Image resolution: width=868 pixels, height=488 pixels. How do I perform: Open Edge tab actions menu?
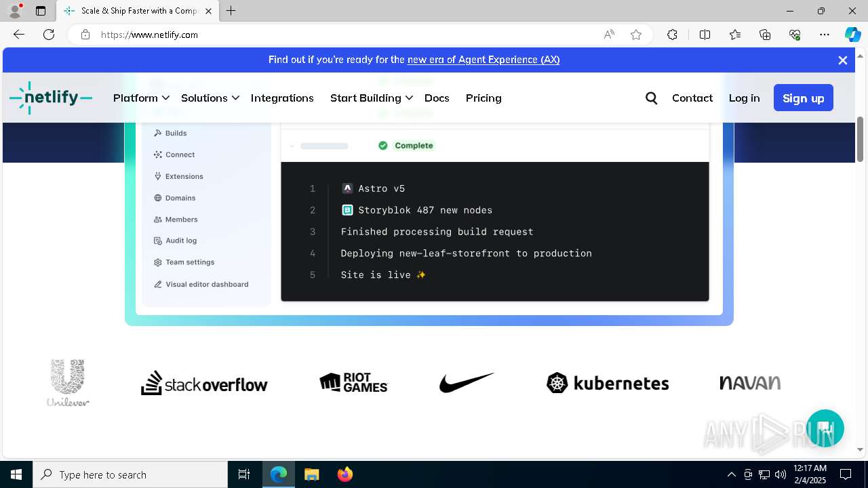pyautogui.click(x=41, y=11)
